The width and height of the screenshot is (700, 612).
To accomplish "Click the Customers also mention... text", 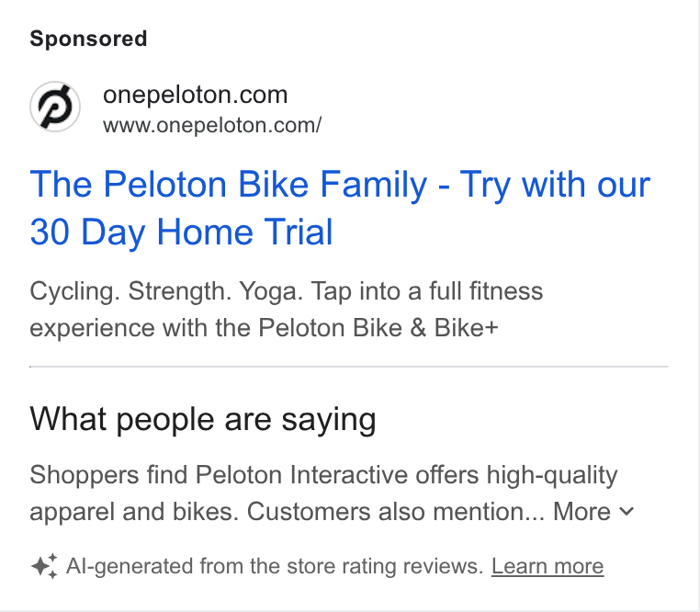I will (396, 512).
